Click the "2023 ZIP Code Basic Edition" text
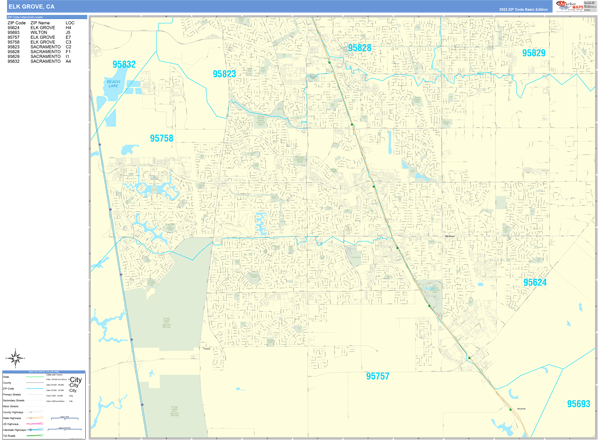This screenshot has height=440, width=600. point(523,10)
